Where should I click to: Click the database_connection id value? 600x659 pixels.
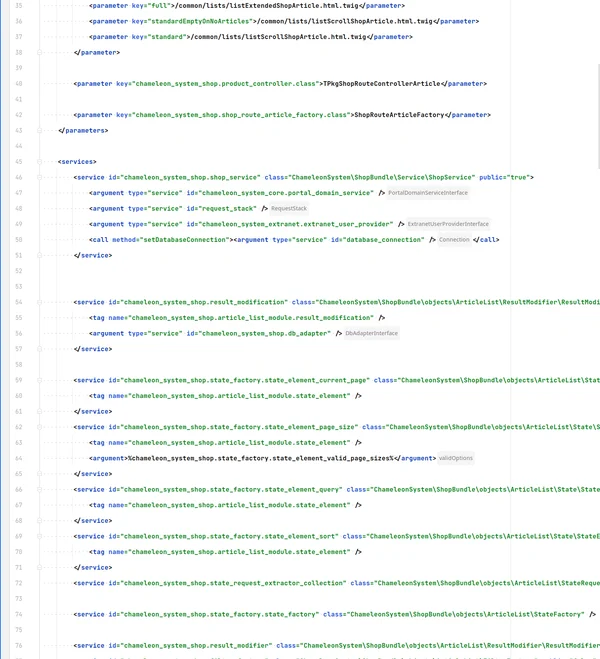point(384,240)
